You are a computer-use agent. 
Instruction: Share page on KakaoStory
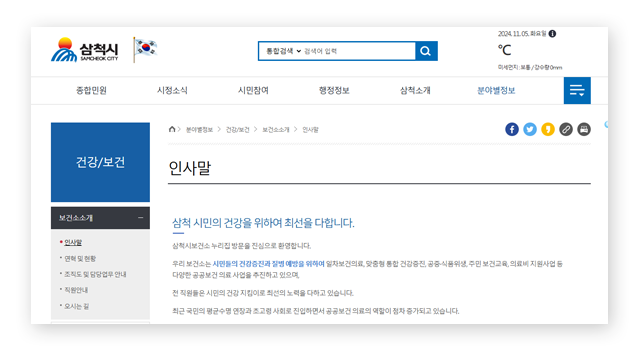pos(548,129)
